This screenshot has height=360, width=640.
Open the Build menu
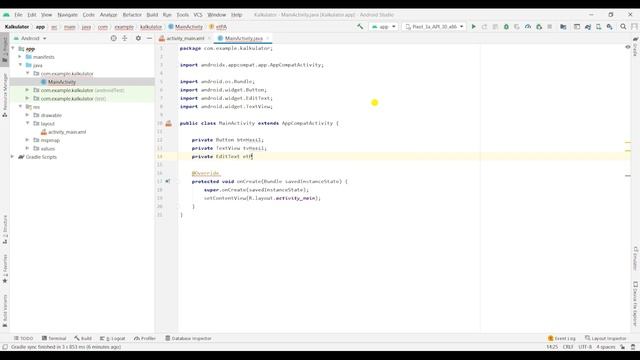click(x=152, y=15)
